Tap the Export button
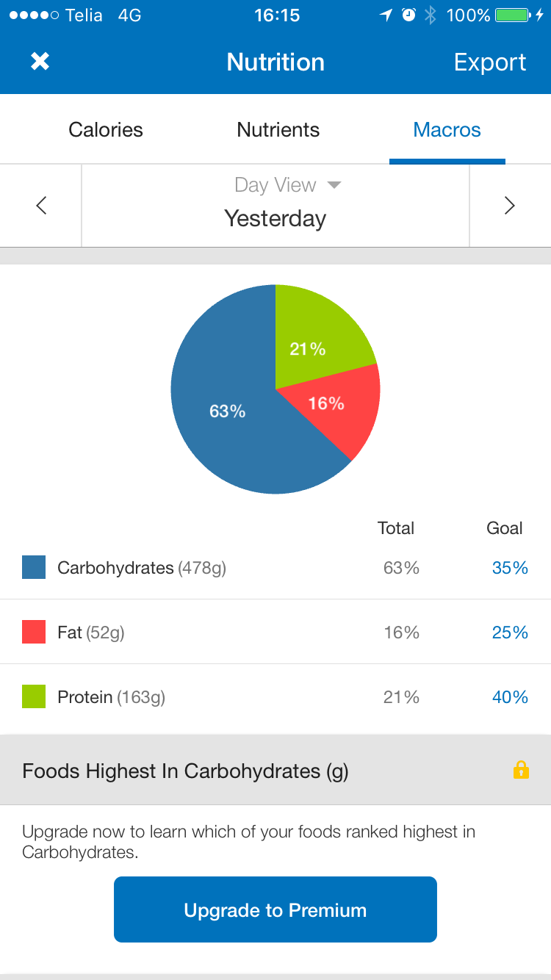Viewport: 551px width, 980px height. pyautogui.click(x=489, y=62)
